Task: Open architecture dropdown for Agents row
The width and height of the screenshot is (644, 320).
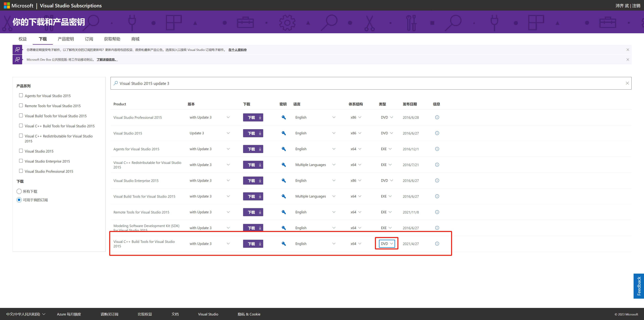Action: [x=356, y=149]
